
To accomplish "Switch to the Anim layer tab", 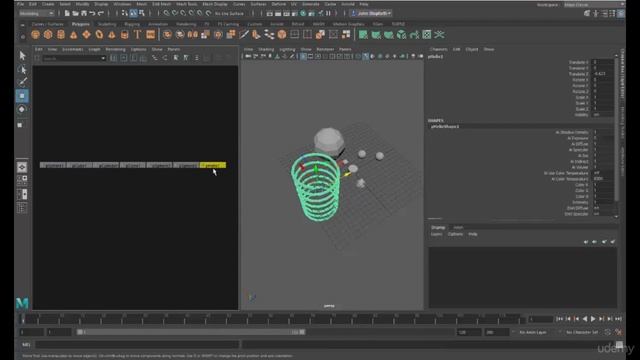I will (x=458, y=227).
